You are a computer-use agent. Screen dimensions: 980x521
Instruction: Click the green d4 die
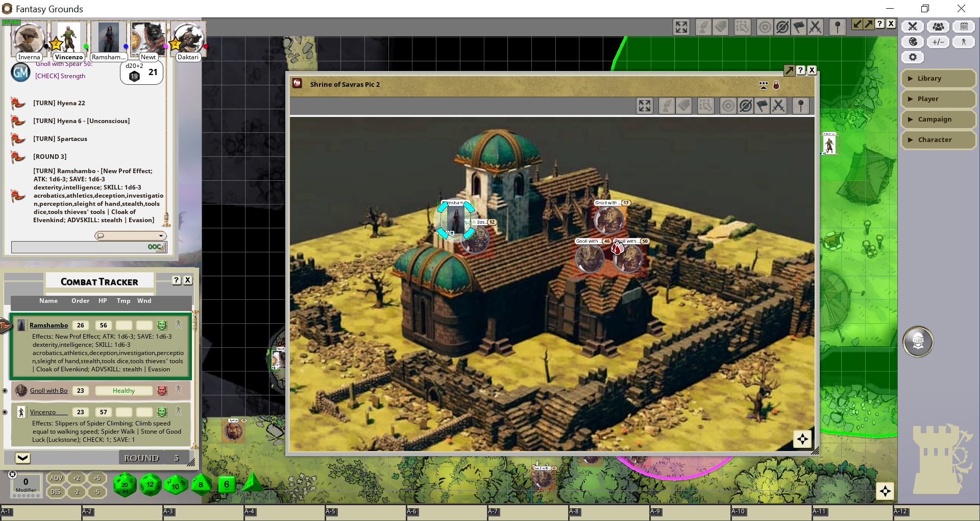click(x=251, y=483)
